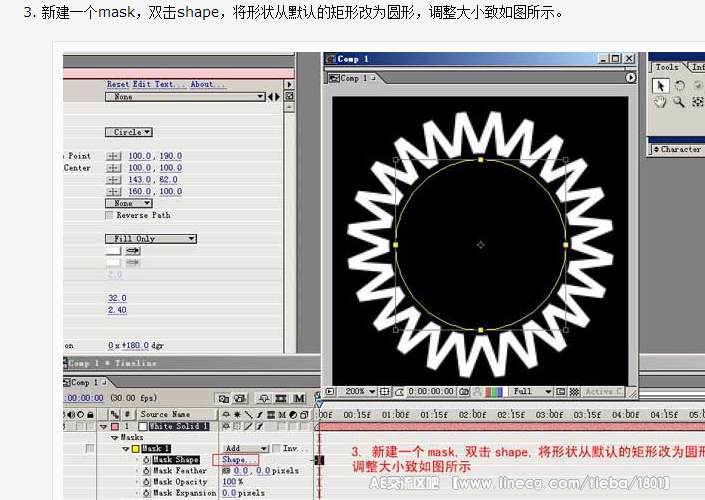Click the always-preview icon at the viewer's bottom left
This screenshot has width=705, height=500.
click(330, 392)
